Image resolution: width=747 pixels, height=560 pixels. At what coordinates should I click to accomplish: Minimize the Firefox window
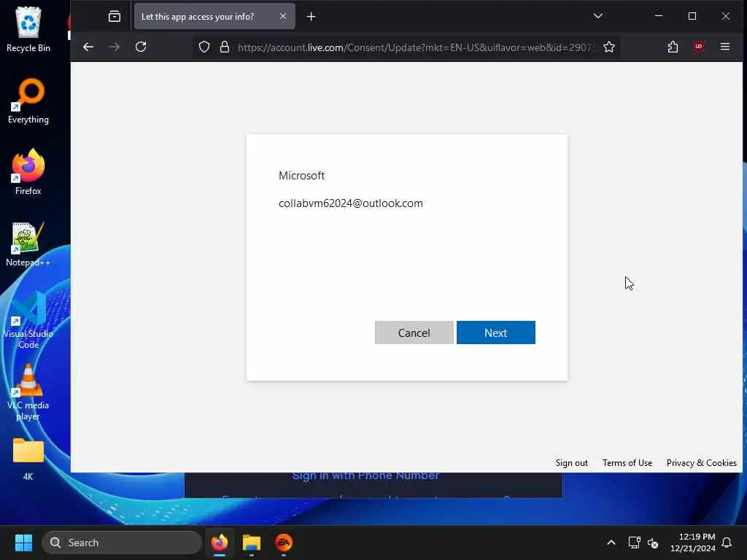(x=659, y=16)
